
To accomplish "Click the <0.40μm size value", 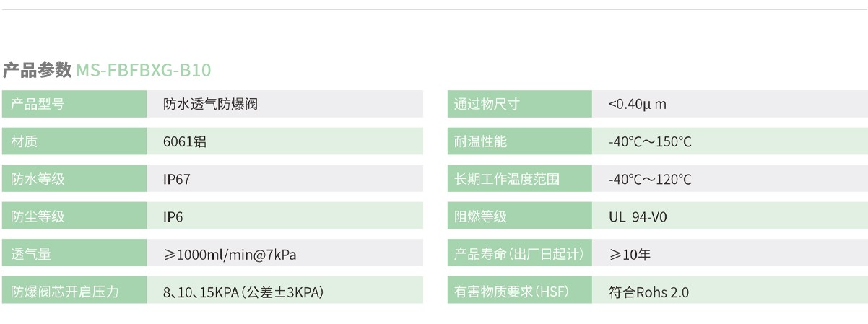I will pyautogui.click(x=637, y=104).
